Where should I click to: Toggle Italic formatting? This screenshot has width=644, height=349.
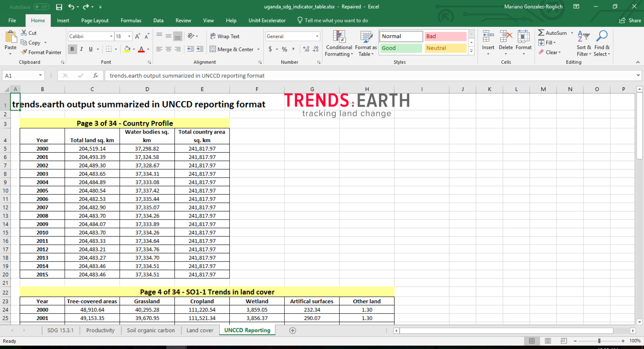point(81,49)
